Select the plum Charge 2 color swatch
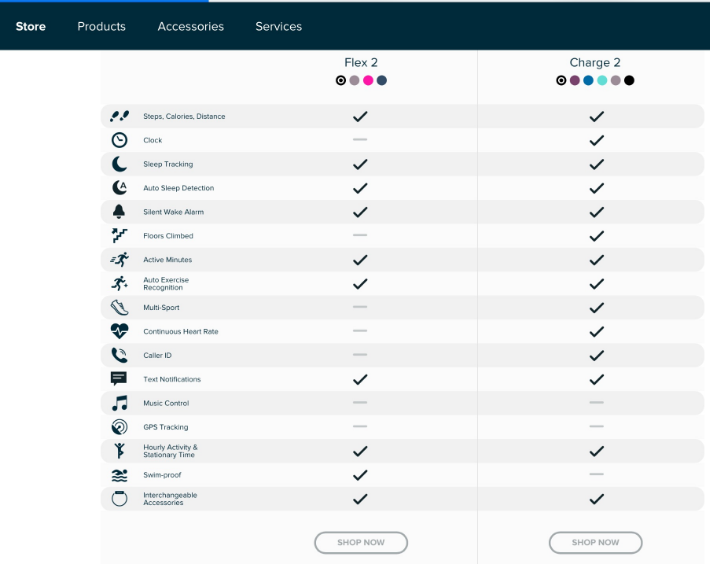This screenshot has width=710, height=564. tap(575, 81)
